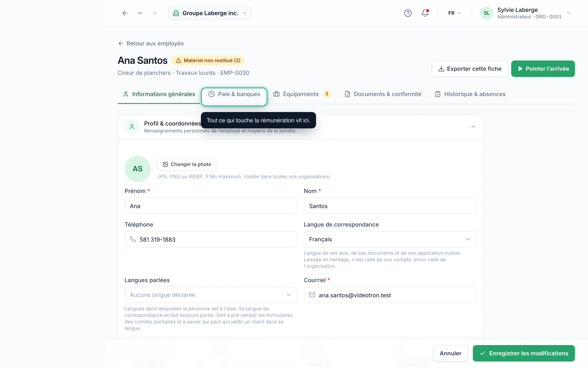Select the Informations générales tab
Viewport: 588px width, 368px height.
(159, 94)
